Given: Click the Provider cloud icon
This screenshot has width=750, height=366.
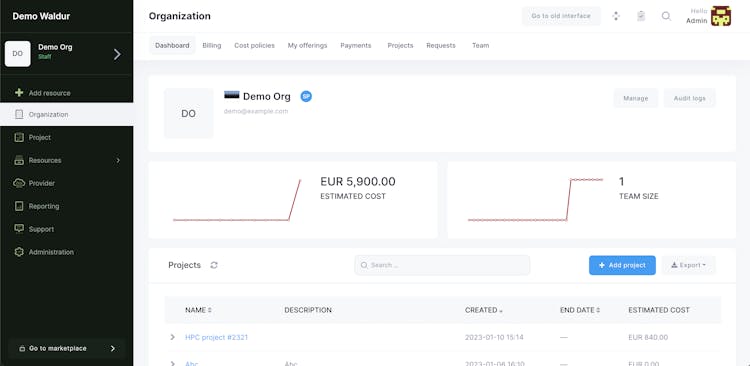Looking at the screenshot, I should [19, 183].
